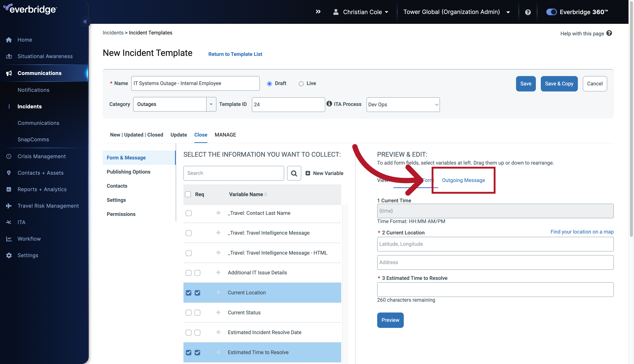Screen dimensions: 634x364
Task: Switch to the Outgoing Message tab
Action: coord(463,180)
